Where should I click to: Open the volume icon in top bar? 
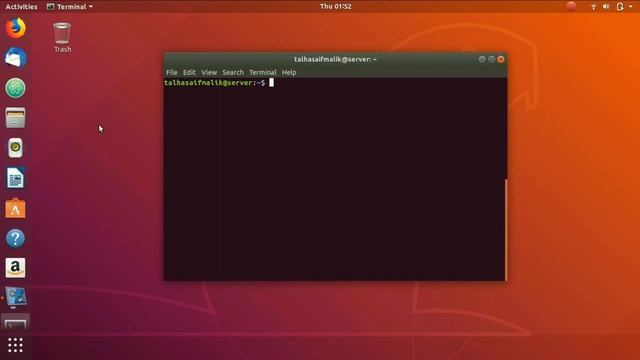[x=606, y=7]
